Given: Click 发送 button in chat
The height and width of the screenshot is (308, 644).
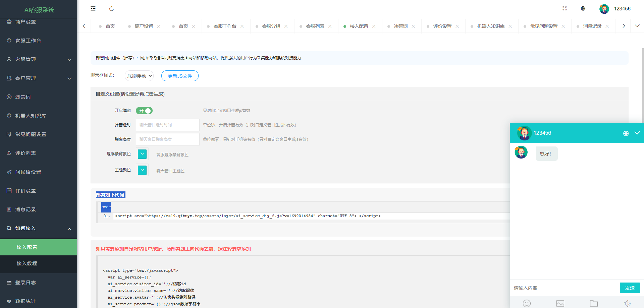Looking at the screenshot, I should (630, 288).
